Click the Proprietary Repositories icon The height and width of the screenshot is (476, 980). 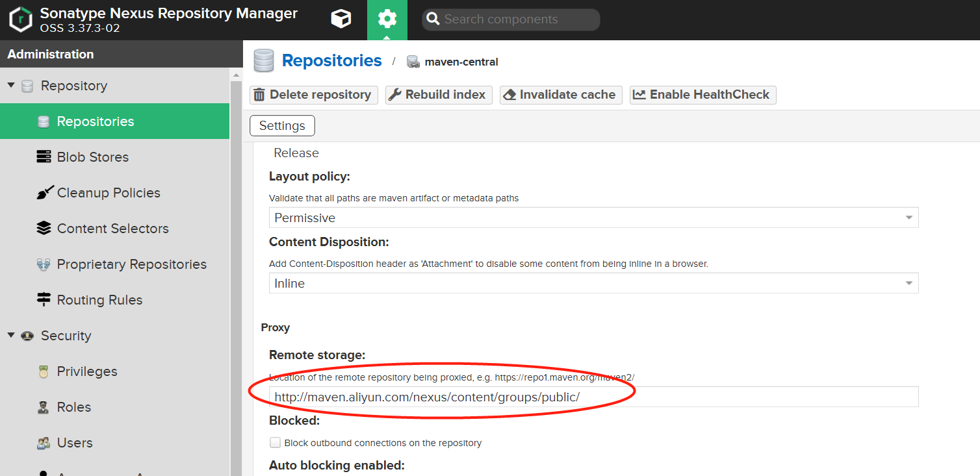44,264
